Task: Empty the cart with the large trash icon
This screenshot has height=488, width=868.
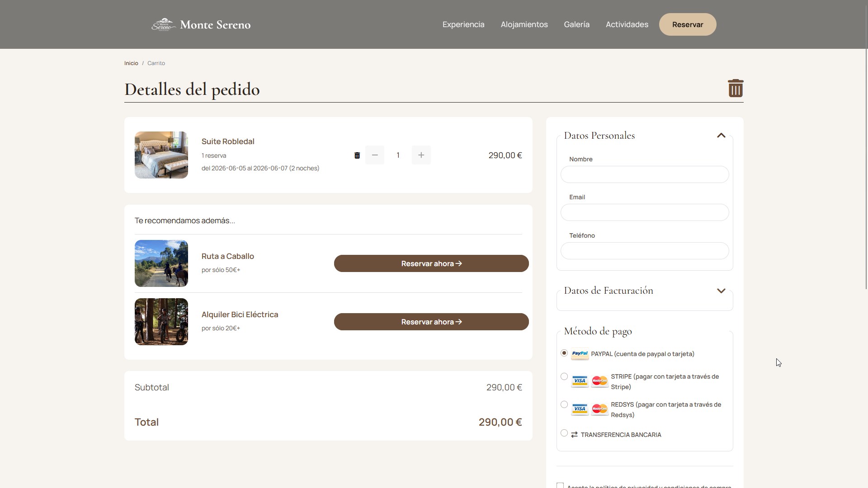Action: point(736,88)
